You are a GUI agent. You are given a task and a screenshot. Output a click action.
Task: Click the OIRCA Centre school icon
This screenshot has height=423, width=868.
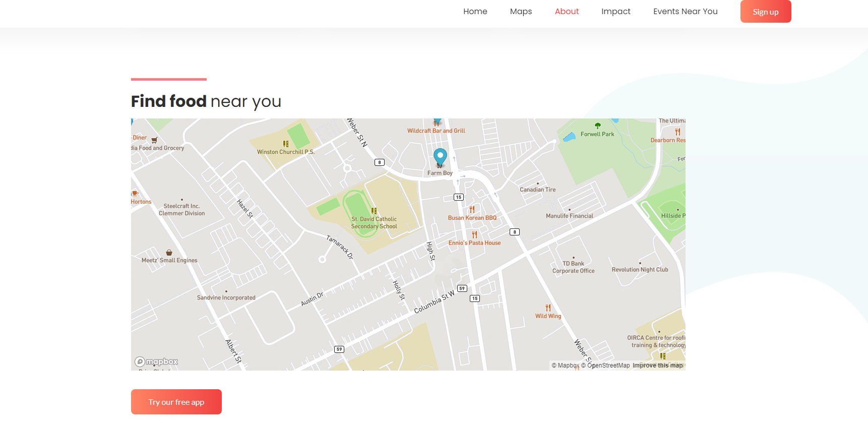coord(663,356)
